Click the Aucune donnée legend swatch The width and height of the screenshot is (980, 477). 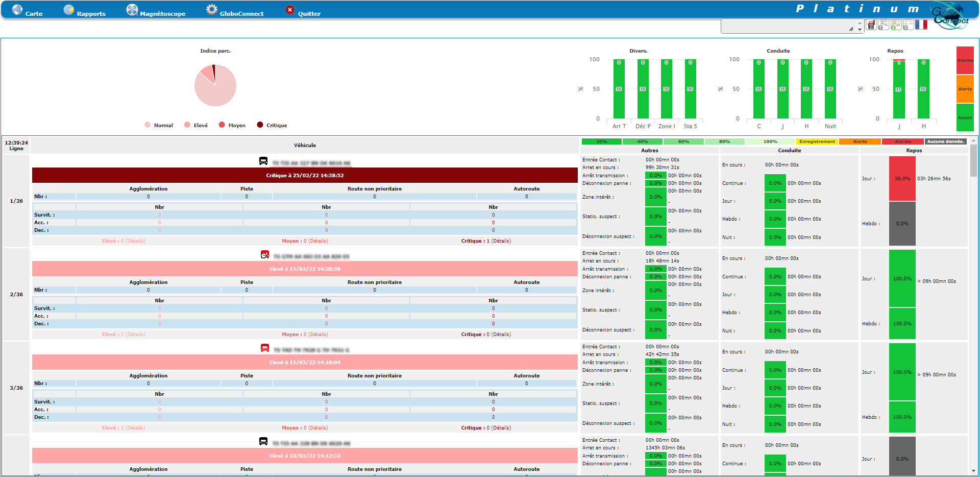[x=946, y=141]
